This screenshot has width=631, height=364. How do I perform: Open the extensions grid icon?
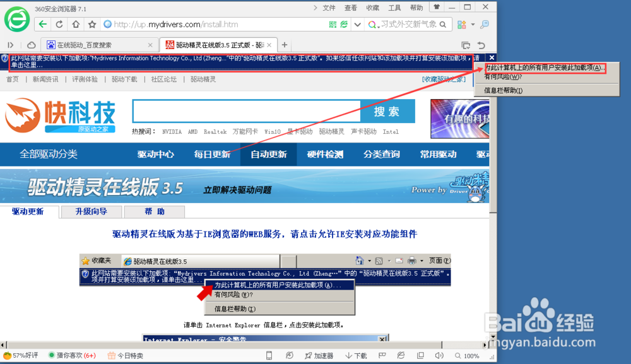462,25
